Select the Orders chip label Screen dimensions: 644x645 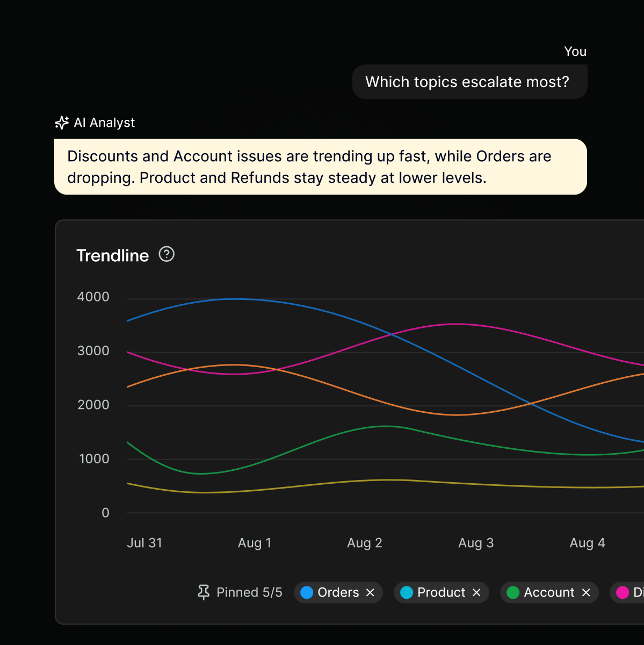click(338, 592)
